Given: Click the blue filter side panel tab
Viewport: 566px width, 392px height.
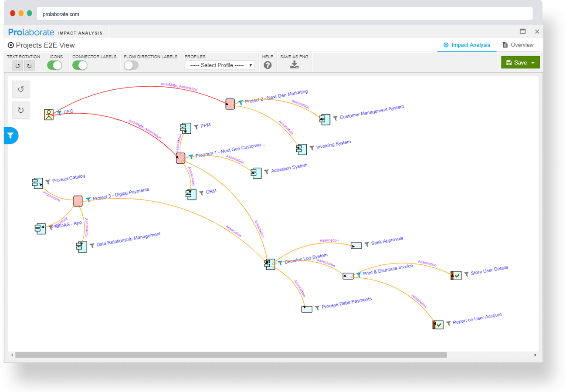Looking at the screenshot, I should pos(11,135).
